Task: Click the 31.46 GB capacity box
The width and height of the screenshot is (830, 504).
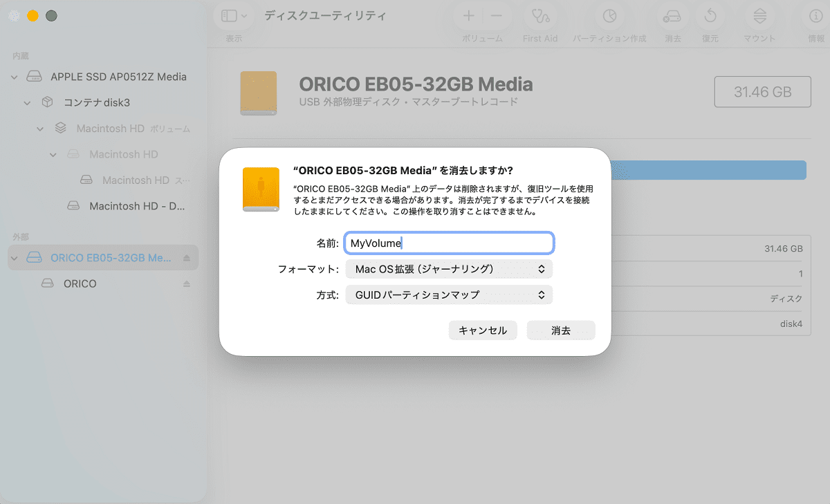Action: [x=762, y=92]
